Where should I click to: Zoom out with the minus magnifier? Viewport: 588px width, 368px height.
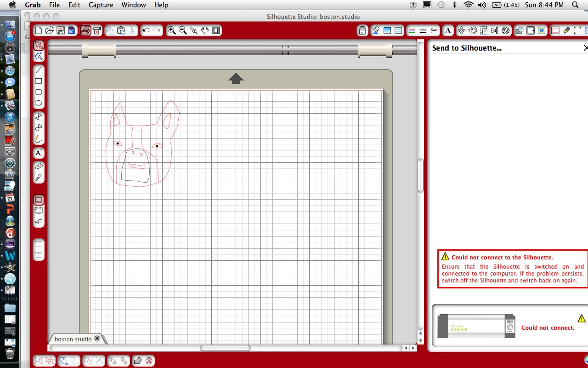182,31
